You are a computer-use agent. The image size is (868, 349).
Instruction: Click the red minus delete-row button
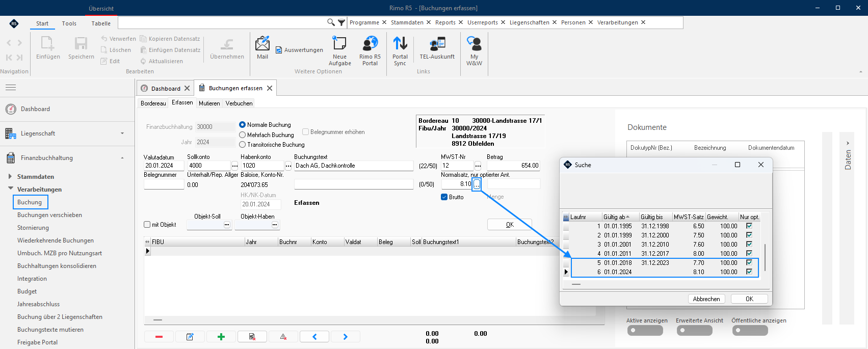[x=159, y=337]
